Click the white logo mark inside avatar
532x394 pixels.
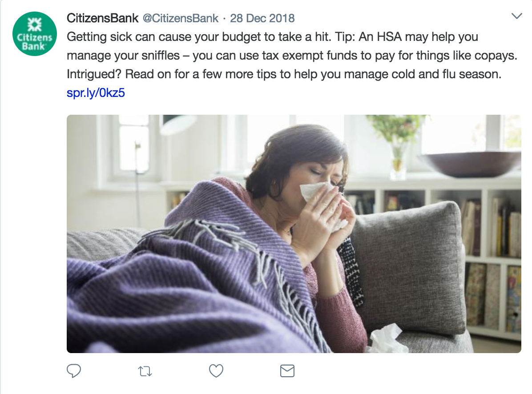click(x=34, y=25)
